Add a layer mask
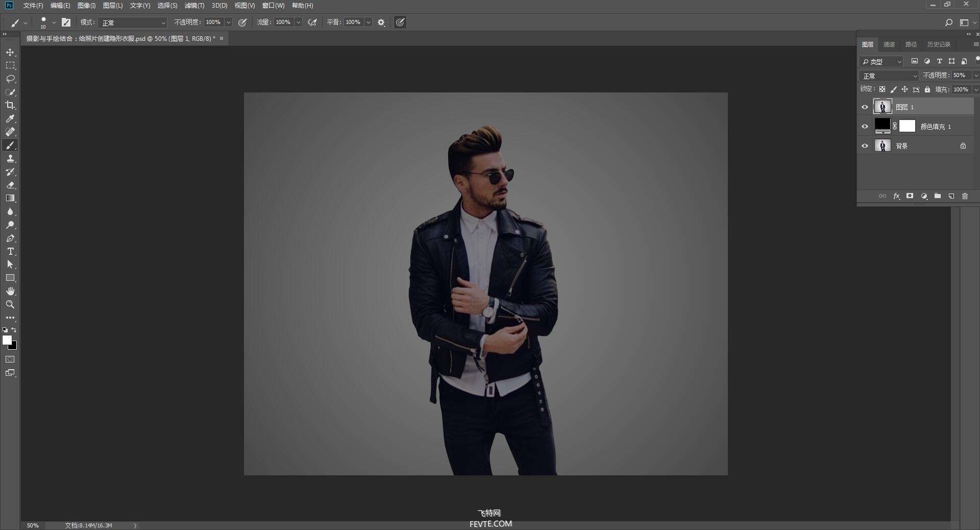The height and width of the screenshot is (530, 980). pos(910,196)
